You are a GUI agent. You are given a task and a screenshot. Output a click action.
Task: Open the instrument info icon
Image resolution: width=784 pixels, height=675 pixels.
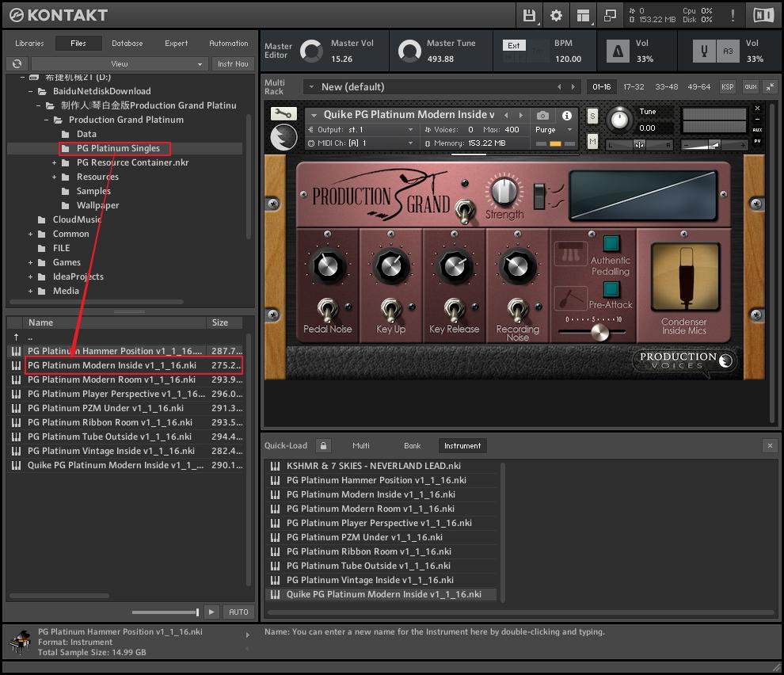tap(567, 116)
